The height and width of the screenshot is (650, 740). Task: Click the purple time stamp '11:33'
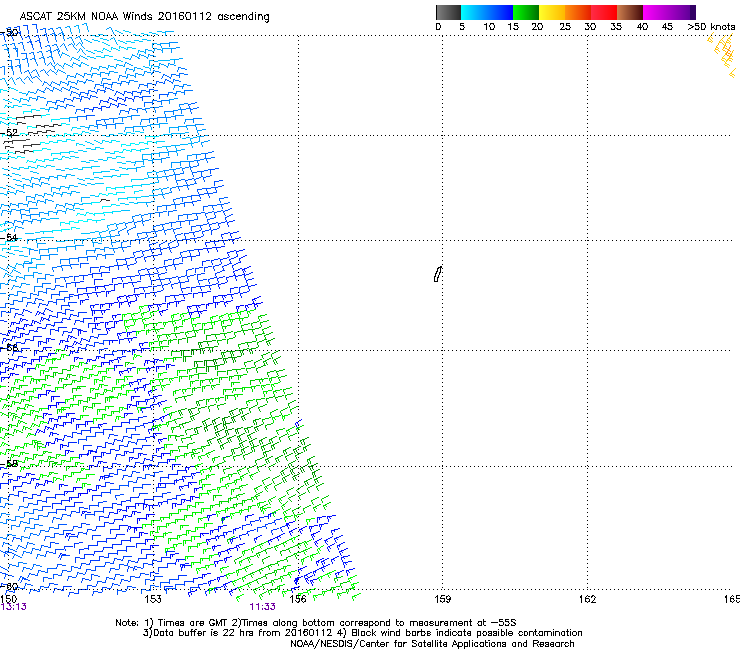click(x=262, y=607)
